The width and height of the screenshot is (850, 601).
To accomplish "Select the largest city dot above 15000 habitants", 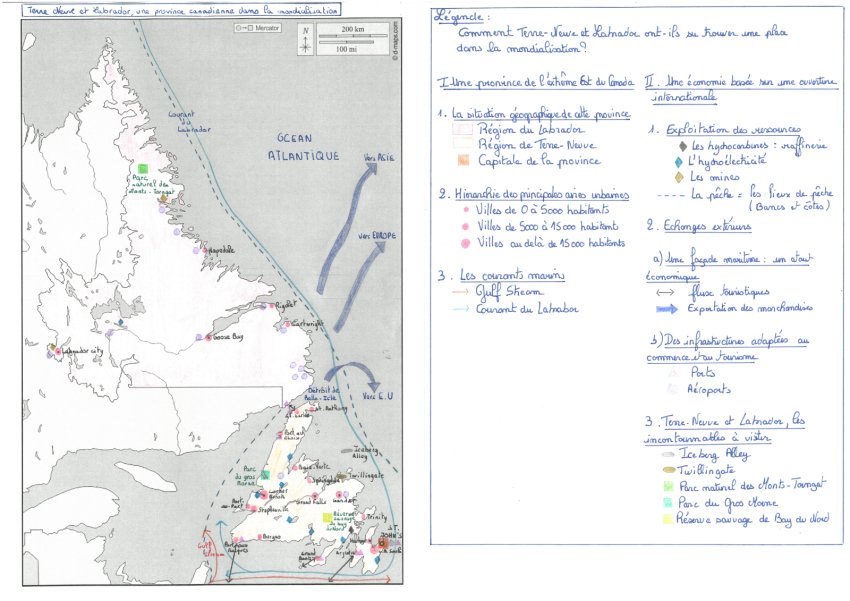I will [x=464, y=243].
